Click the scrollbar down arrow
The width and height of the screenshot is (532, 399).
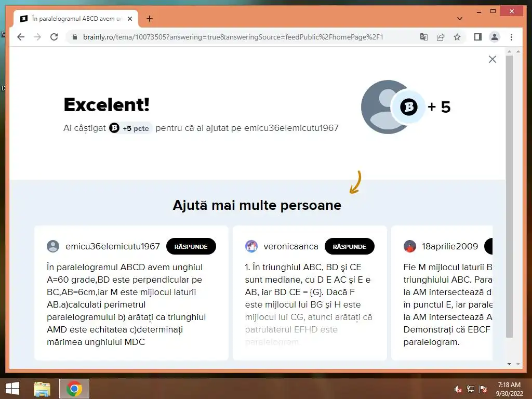coord(509,364)
